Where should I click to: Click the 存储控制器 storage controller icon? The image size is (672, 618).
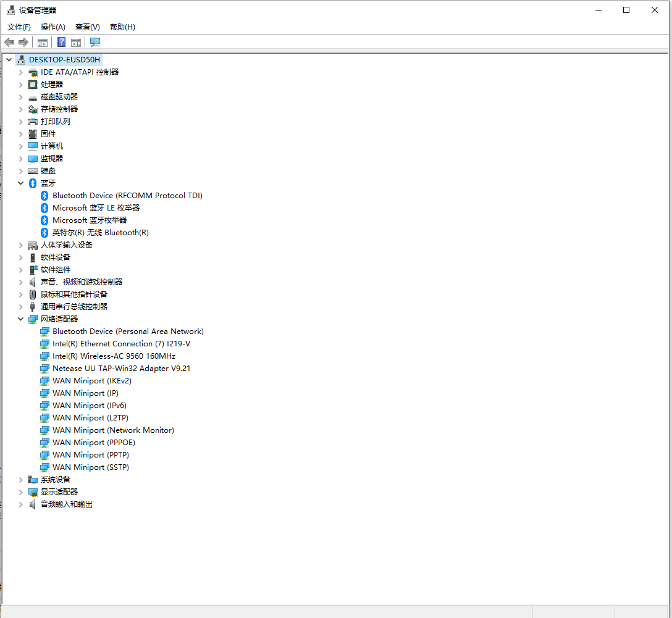coord(33,109)
